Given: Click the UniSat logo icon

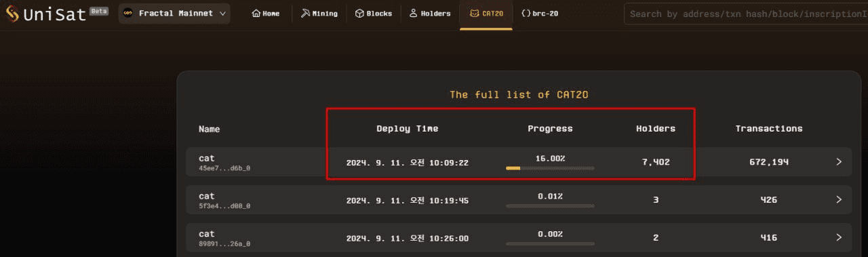Looking at the screenshot, I should coord(12,14).
